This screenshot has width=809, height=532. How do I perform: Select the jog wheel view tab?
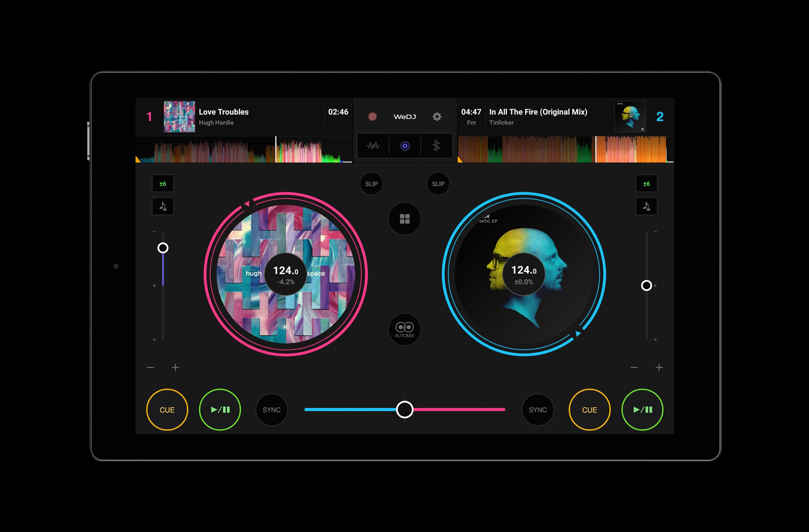click(x=405, y=146)
